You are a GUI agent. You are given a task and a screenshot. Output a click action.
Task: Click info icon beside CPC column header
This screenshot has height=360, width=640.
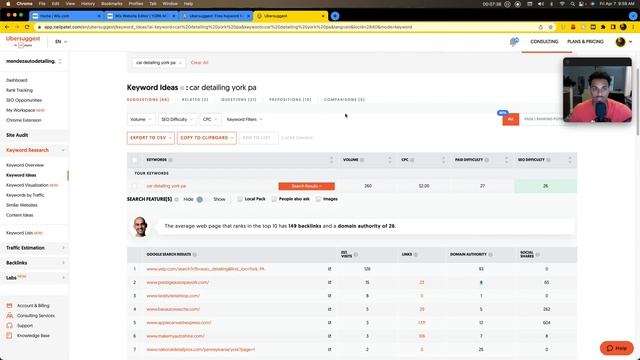[x=412, y=160]
